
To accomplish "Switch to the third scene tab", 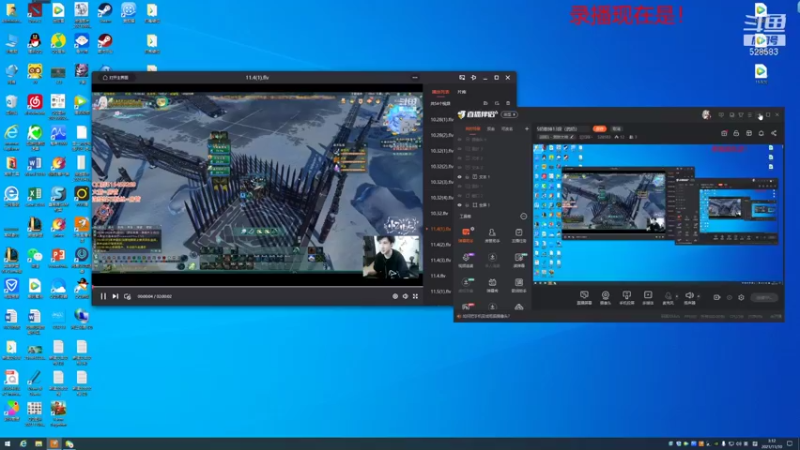I will pos(507,129).
